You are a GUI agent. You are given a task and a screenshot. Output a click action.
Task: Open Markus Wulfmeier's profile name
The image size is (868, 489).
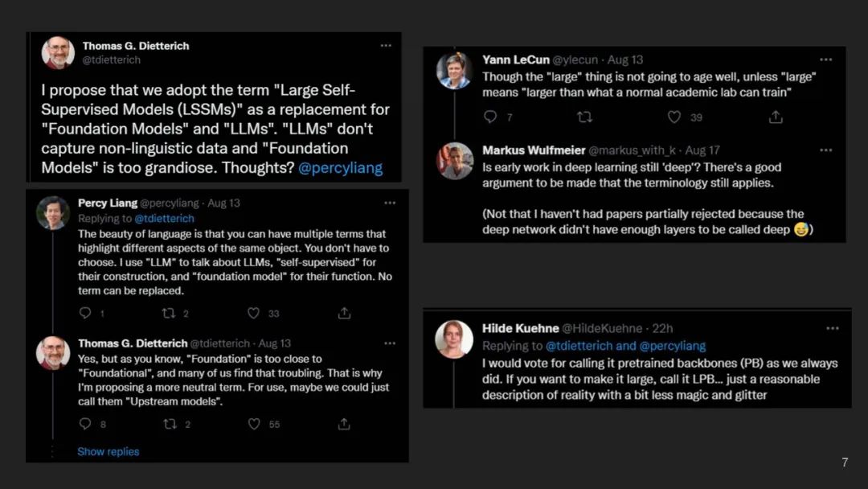534,150
